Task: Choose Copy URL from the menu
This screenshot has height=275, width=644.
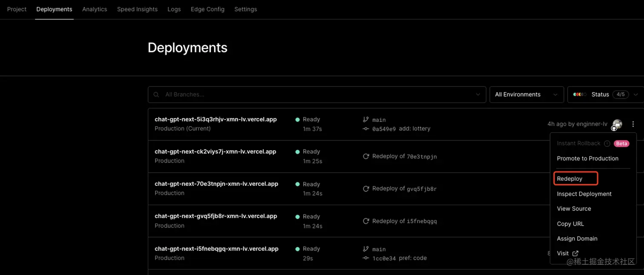Action: coord(570,224)
